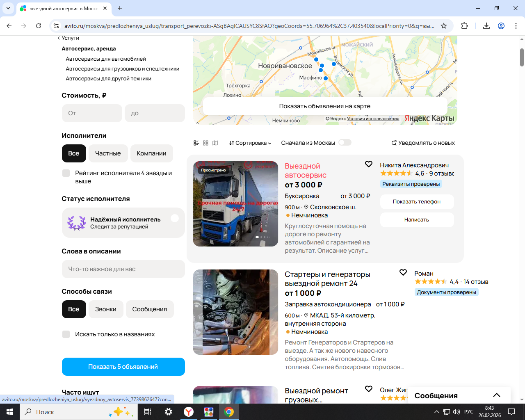Open the browser extensions menu
The image size is (525, 420).
pyautogui.click(x=464, y=26)
